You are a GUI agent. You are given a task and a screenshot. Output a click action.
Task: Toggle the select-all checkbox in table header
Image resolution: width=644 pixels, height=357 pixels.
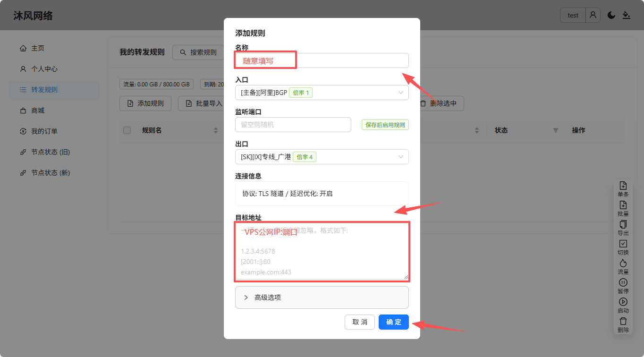point(127,130)
